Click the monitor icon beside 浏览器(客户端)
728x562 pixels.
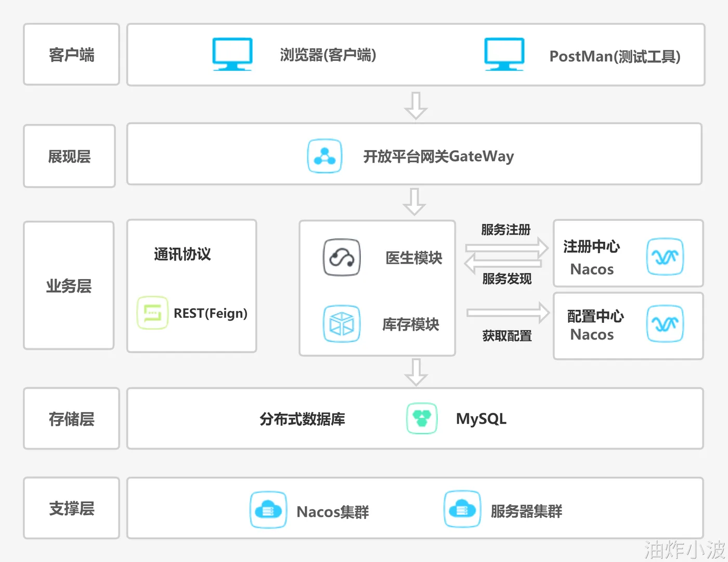tap(232, 54)
